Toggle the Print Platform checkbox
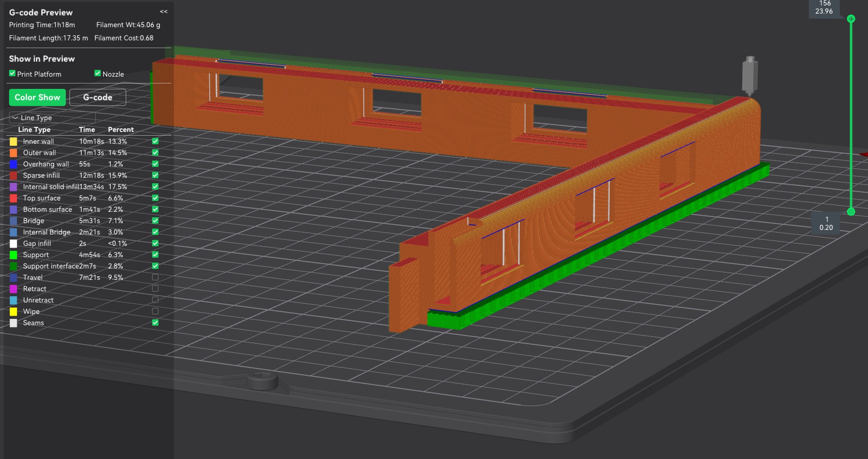 click(x=12, y=73)
